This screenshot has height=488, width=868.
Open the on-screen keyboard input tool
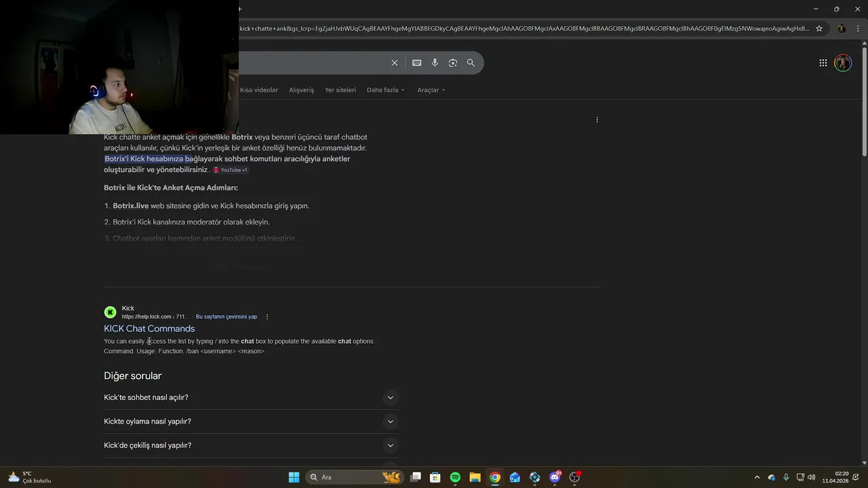[x=416, y=62]
